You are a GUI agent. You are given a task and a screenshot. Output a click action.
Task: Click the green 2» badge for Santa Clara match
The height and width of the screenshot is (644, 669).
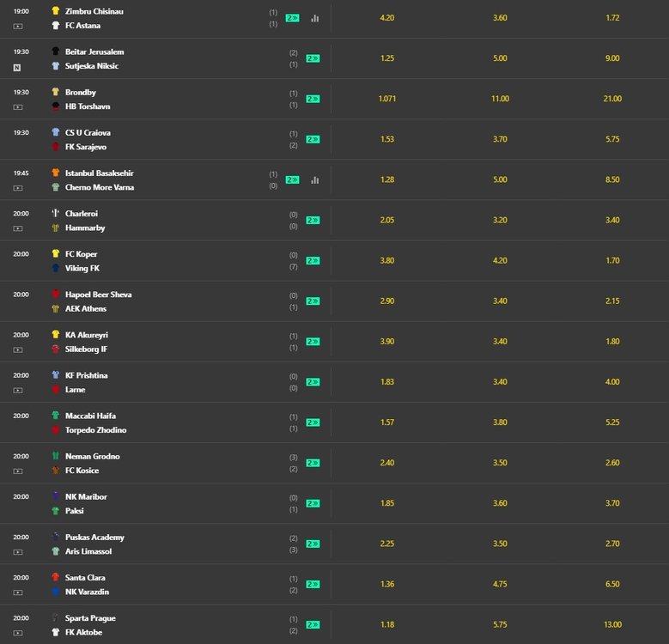point(313,584)
